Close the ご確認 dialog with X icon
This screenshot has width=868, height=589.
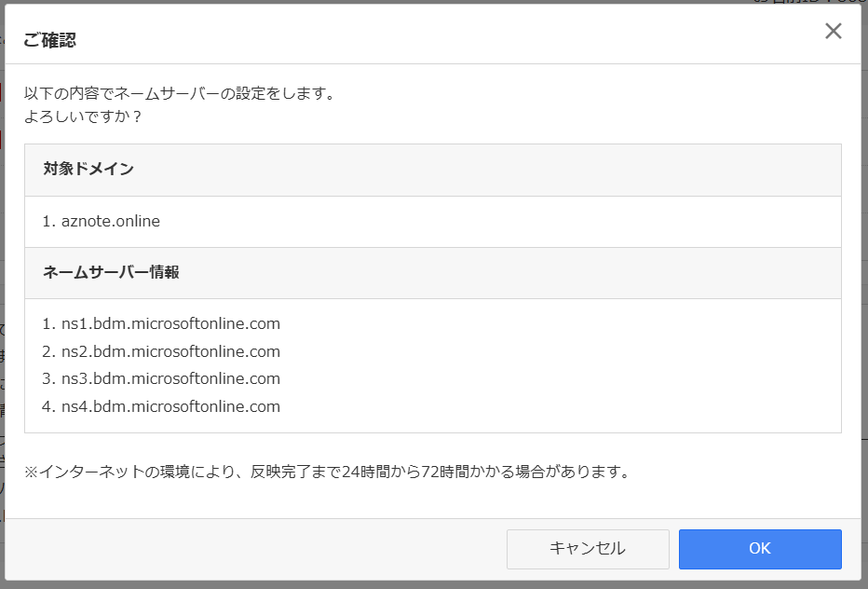click(833, 31)
